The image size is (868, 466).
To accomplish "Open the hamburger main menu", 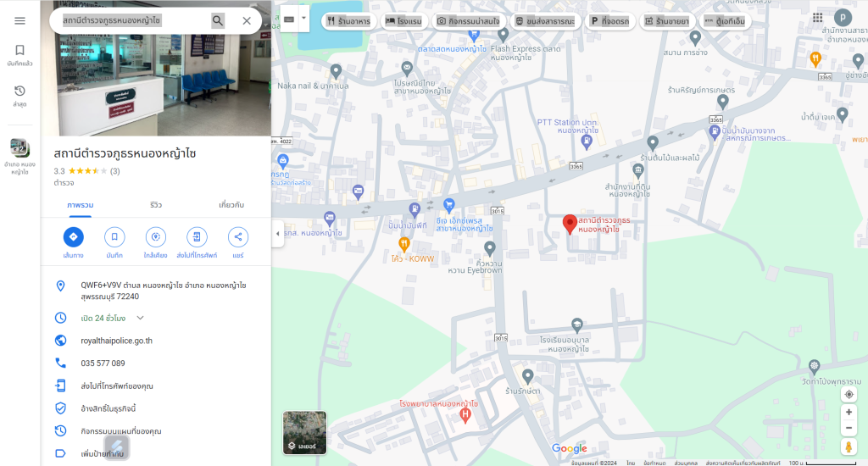I will tap(19, 20).
